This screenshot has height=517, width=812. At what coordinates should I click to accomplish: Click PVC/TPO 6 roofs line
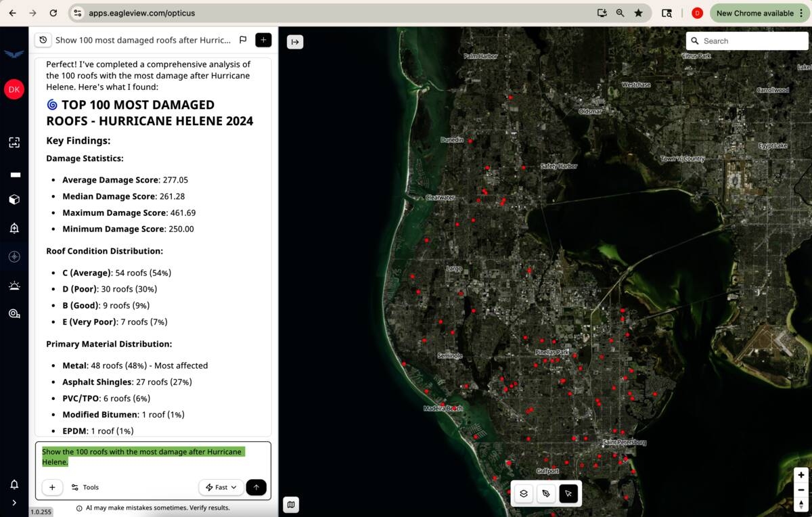point(106,398)
